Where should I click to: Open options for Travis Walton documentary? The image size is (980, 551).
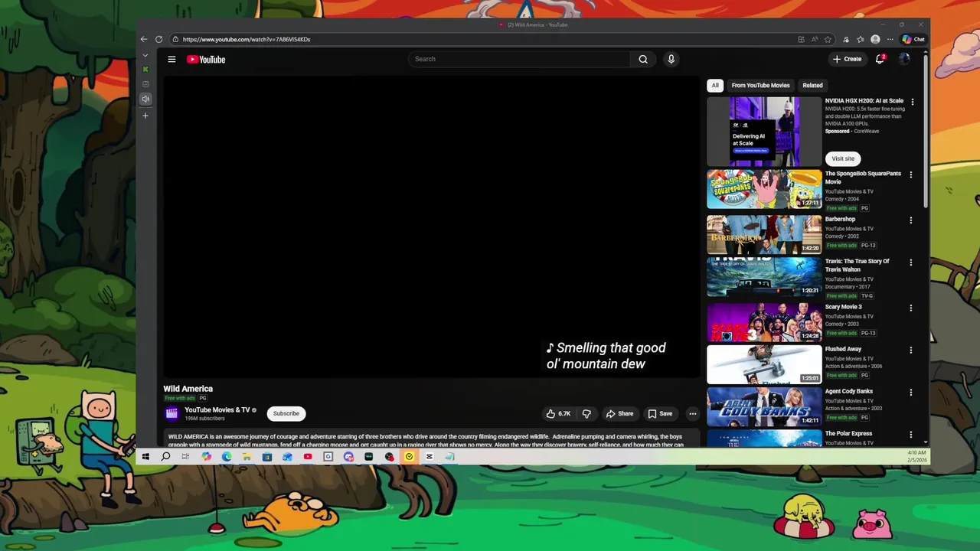911,262
